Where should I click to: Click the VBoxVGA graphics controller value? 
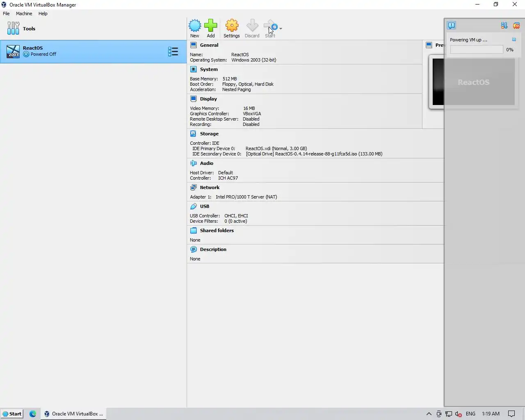pyautogui.click(x=252, y=114)
